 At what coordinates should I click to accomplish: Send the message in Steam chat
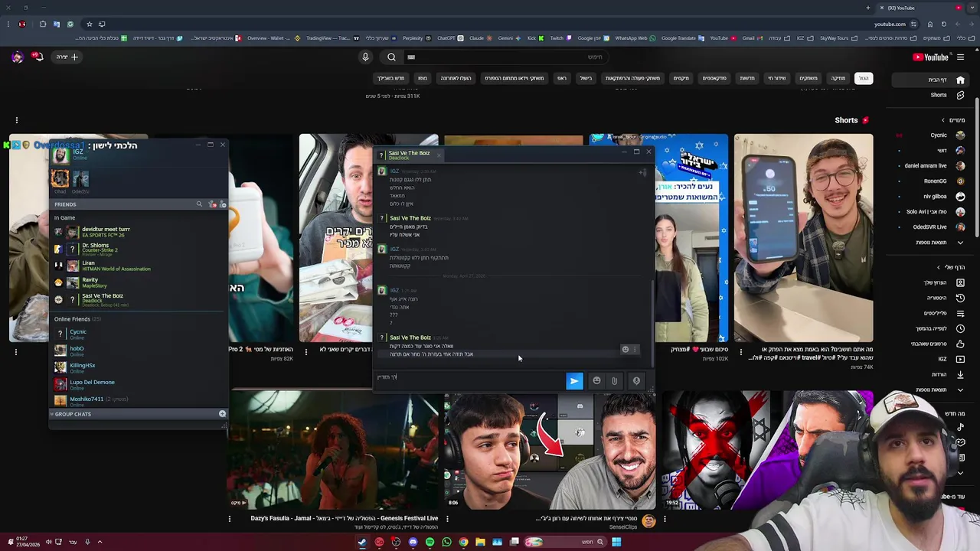pyautogui.click(x=574, y=380)
